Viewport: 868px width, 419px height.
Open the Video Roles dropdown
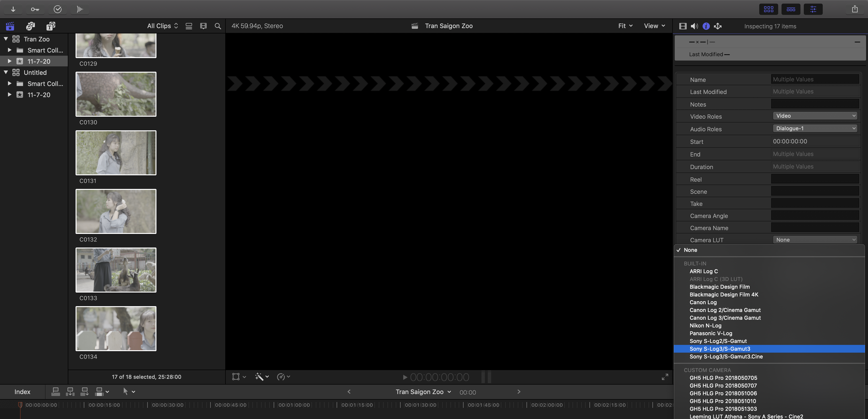coord(815,116)
